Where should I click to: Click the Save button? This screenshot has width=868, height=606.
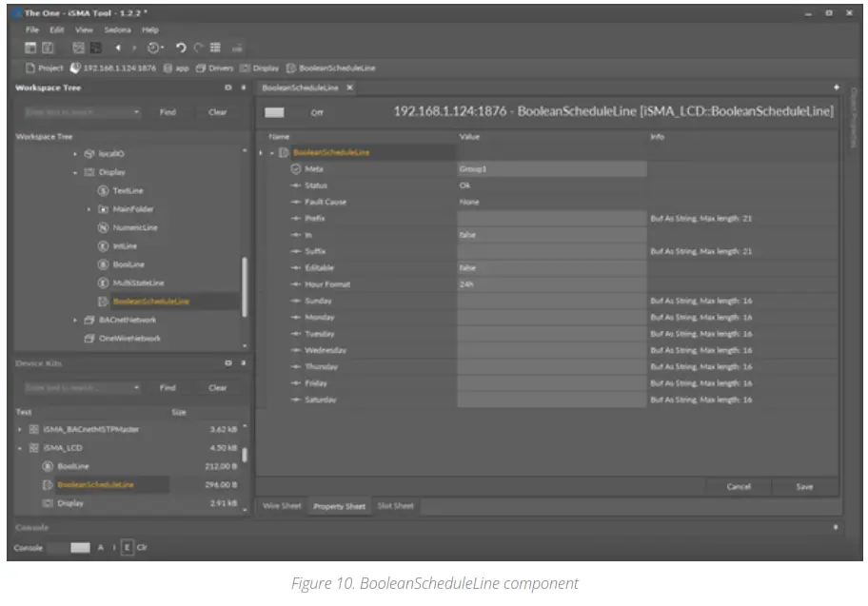804,486
